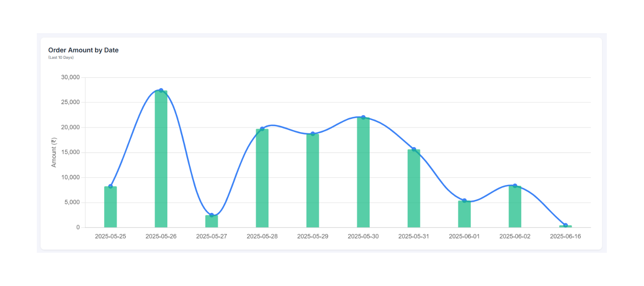
Task: Click the 2025-05-25 x-axis date label
Action: pyautogui.click(x=111, y=236)
